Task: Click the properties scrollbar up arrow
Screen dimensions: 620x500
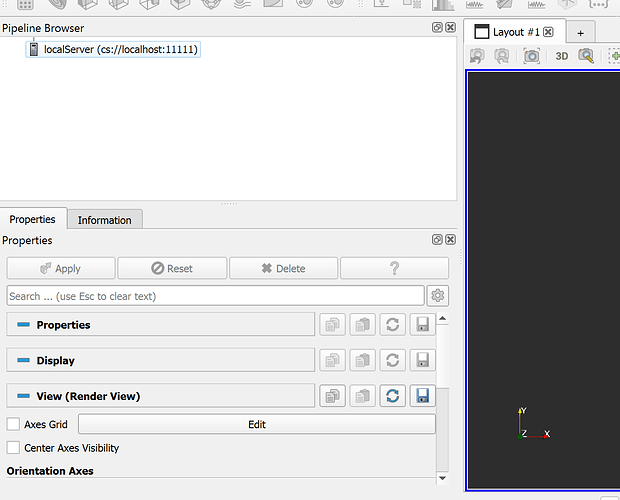Action: pos(442,318)
